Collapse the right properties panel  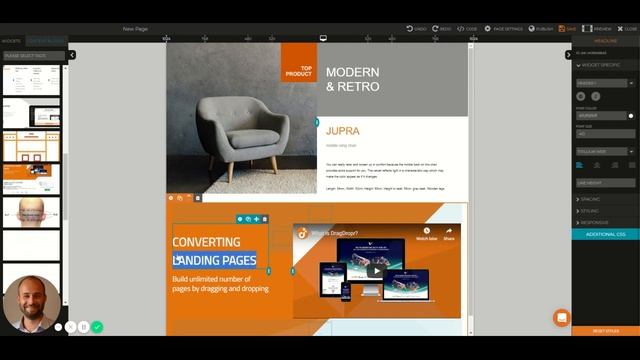tap(568, 55)
